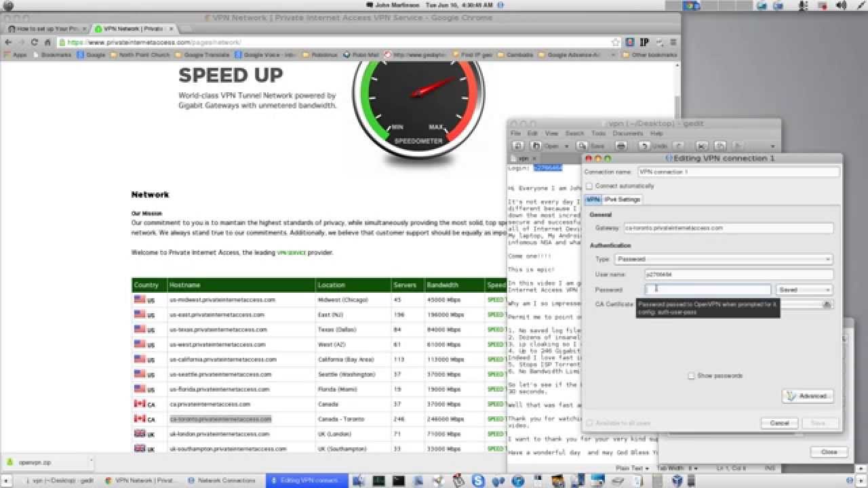Click Cancel in VPN connection editor

(x=779, y=423)
